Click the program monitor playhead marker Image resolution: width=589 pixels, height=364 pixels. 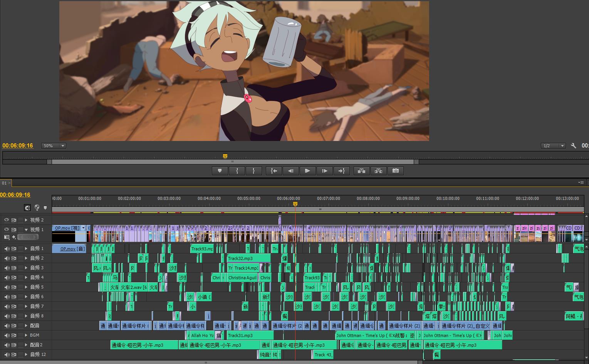225,156
